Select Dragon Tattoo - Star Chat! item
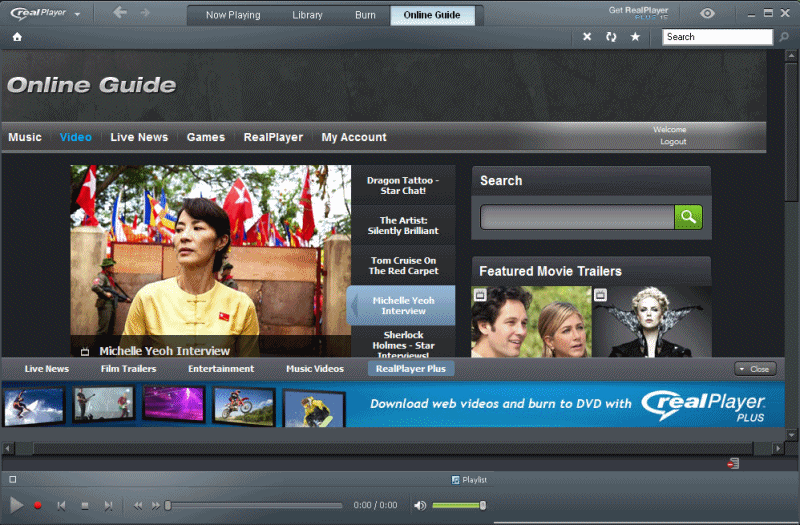Image resolution: width=800 pixels, height=525 pixels. 403,185
